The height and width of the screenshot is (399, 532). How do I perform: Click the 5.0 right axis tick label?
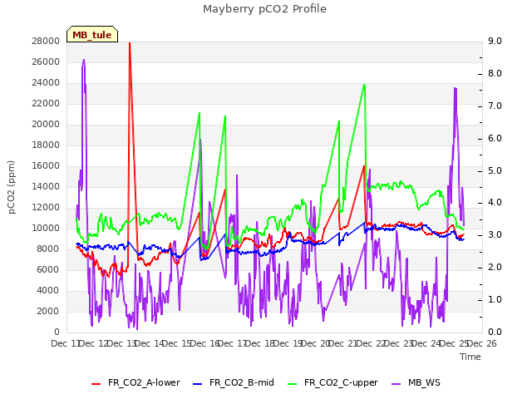(495, 170)
